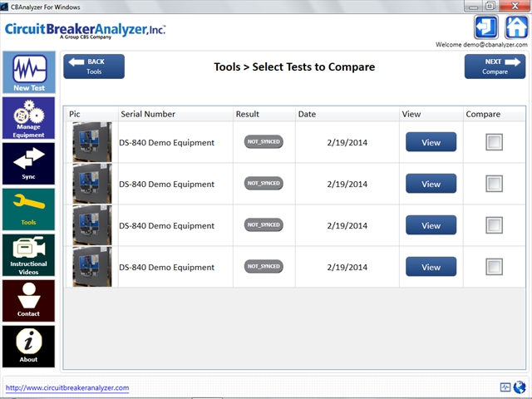The image size is (532, 399).
Task: Click CBAnalyzer app icon in title bar
Action: (4, 7)
